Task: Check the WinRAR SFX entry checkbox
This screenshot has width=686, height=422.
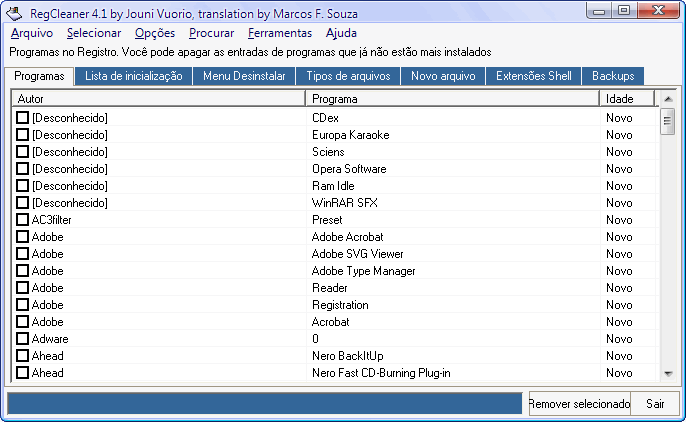Action: coord(22,203)
